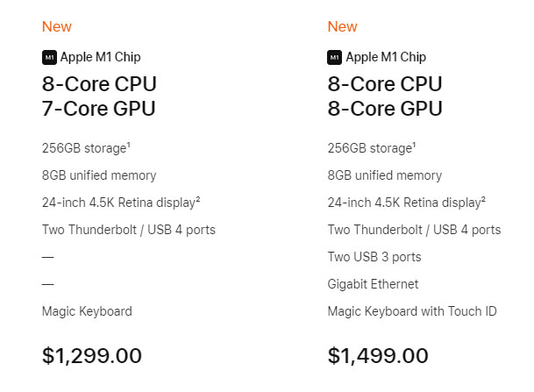Click the Magic Keyboard line on the $1,299 model

[x=87, y=311]
